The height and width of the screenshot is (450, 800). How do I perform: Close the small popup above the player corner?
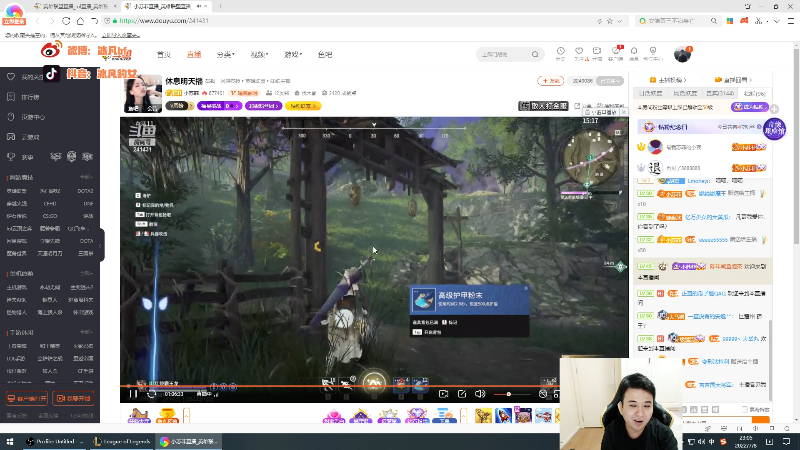[x=623, y=112]
